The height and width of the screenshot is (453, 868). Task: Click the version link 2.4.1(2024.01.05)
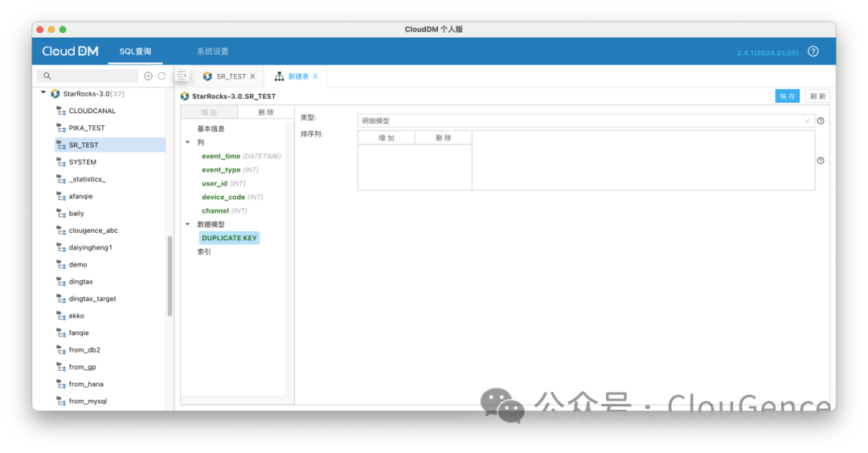(768, 53)
